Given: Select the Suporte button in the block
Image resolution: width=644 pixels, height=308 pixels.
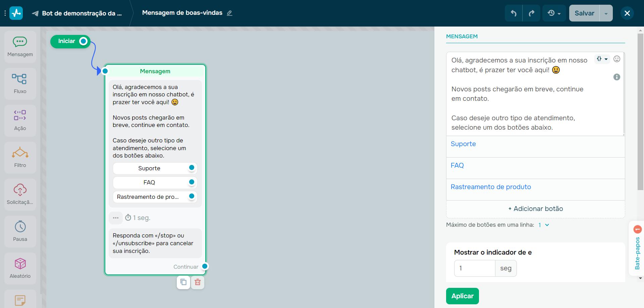Looking at the screenshot, I should [155, 168].
